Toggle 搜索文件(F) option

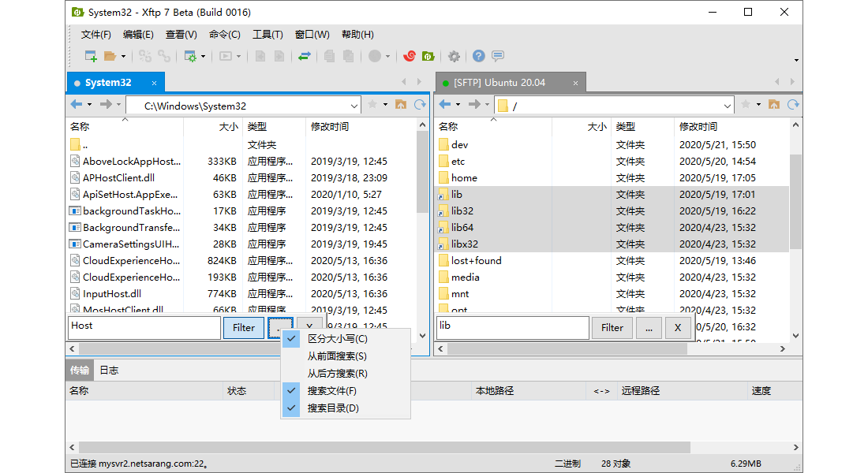[346, 390]
